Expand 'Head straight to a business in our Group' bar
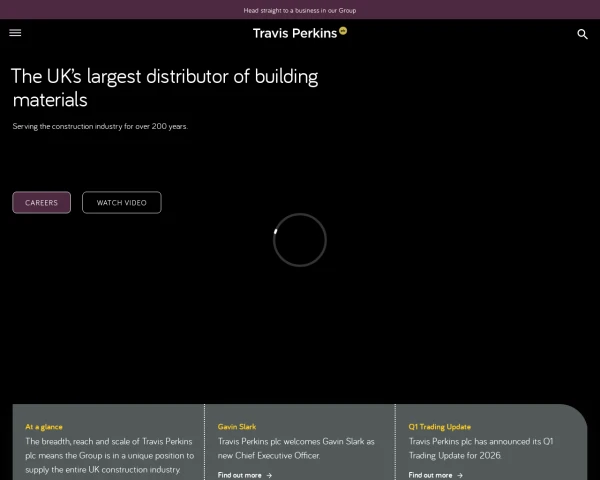 click(x=300, y=10)
